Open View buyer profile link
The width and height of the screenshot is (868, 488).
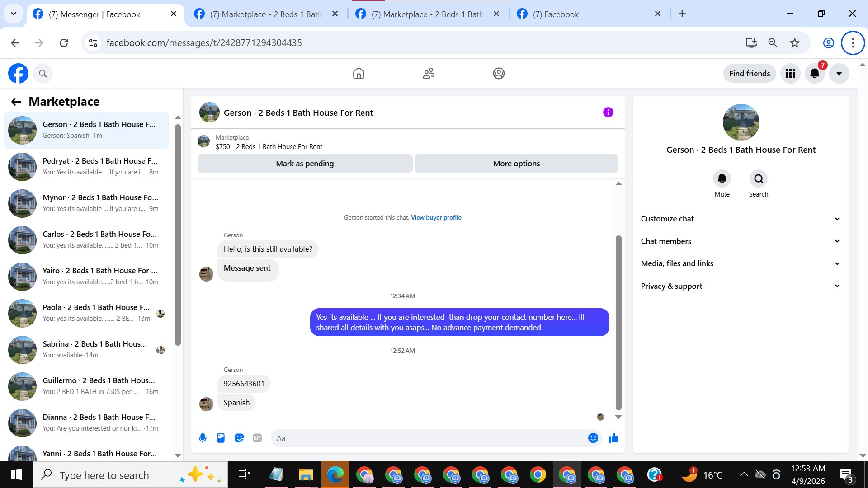436,217
